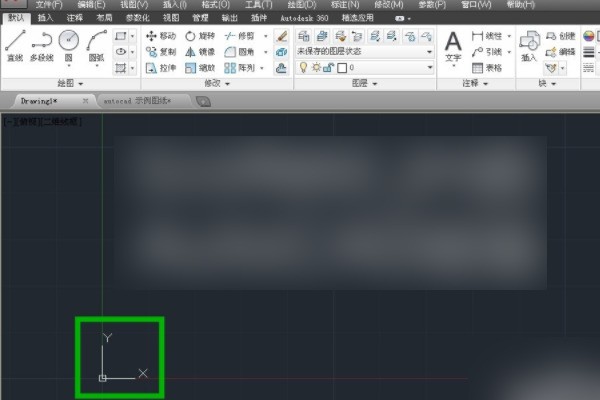The image size is (600, 400).
Task: Select the 圆 circle tool
Action: pos(69,47)
